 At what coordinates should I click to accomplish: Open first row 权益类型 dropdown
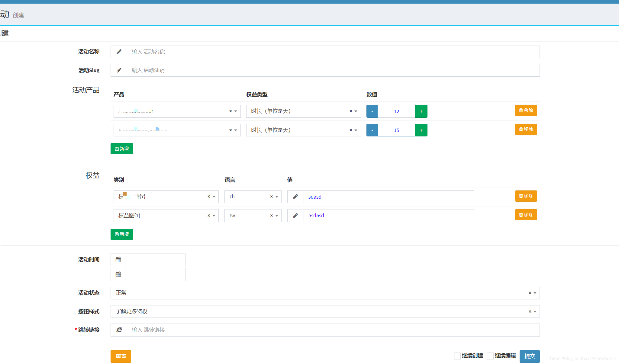[356, 111]
